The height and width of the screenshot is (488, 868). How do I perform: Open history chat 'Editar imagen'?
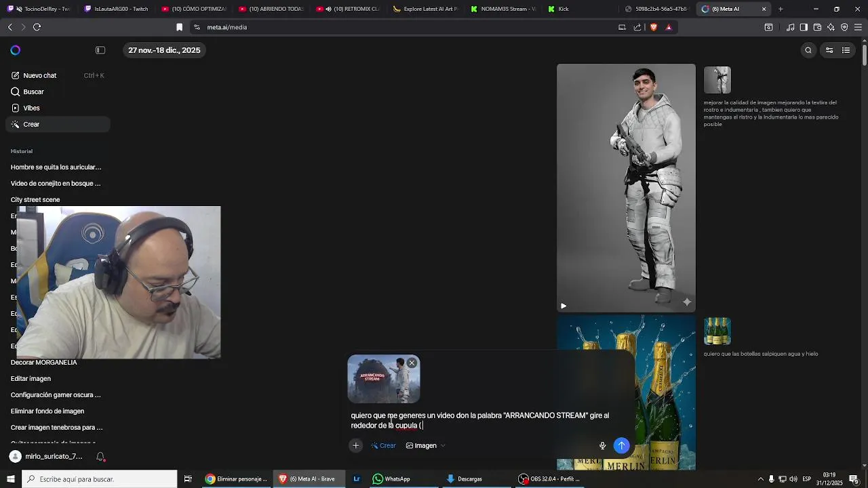[x=31, y=378]
